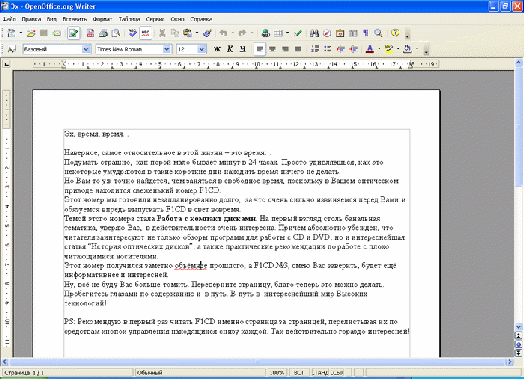Viewport: 525px width, 380px height.
Task: Click the 100% zoom field in status bar
Action: [x=278, y=372]
